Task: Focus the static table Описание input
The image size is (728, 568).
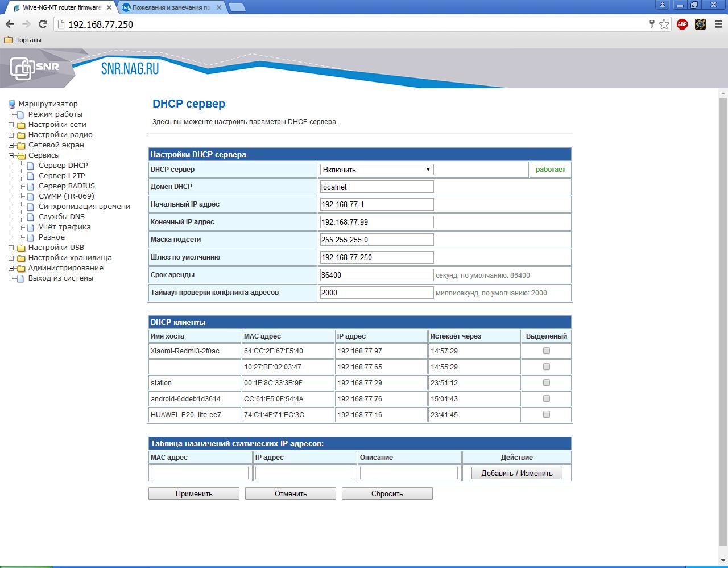Action: [409, 473]
